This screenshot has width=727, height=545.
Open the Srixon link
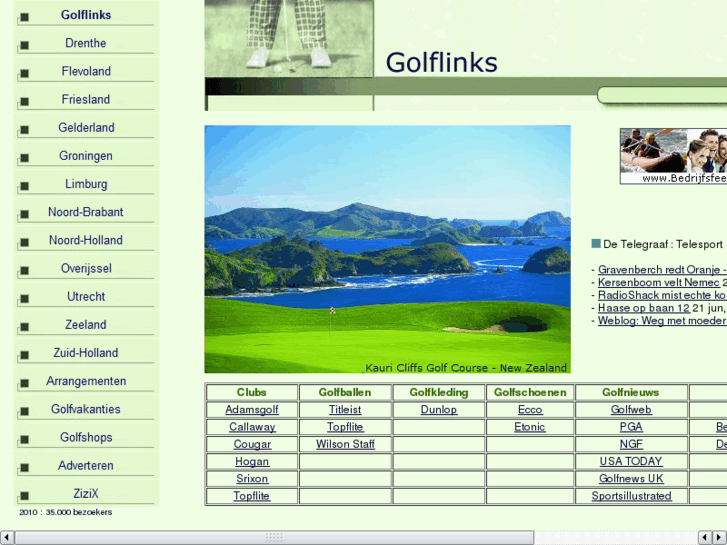coord(252,479)
